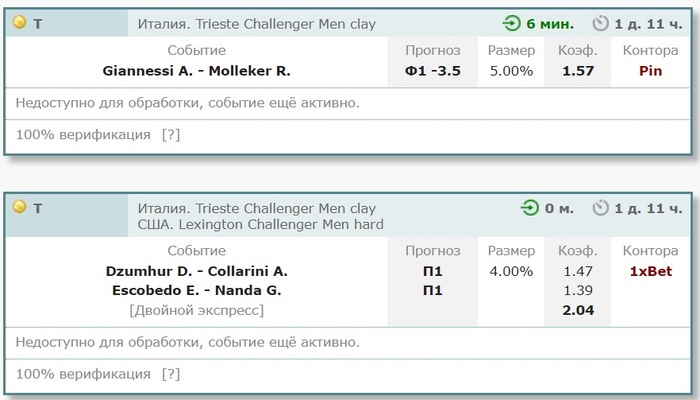Viewport: 700px width, 400px height.
Task: Click the 1.57 odds value
Action: [x=578, y=71]
